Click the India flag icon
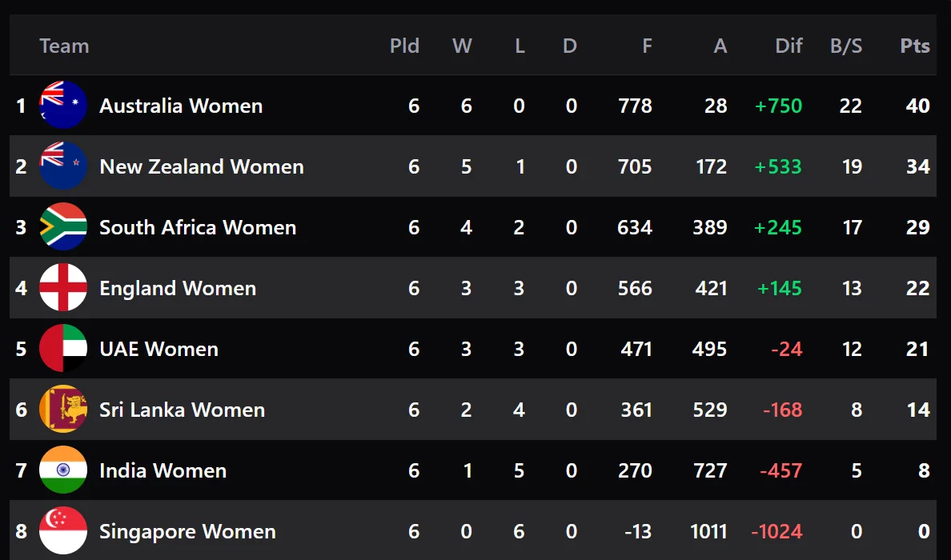951x560 pixels. click(63, 470)
